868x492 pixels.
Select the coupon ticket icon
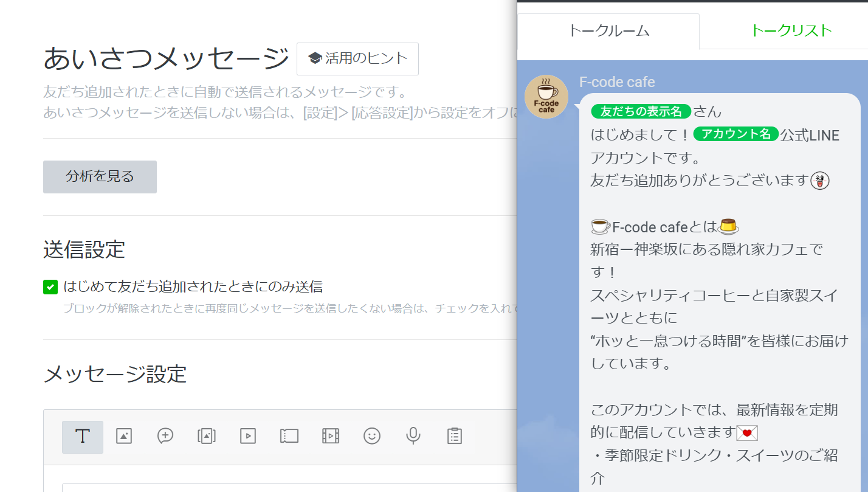point(289,436)
